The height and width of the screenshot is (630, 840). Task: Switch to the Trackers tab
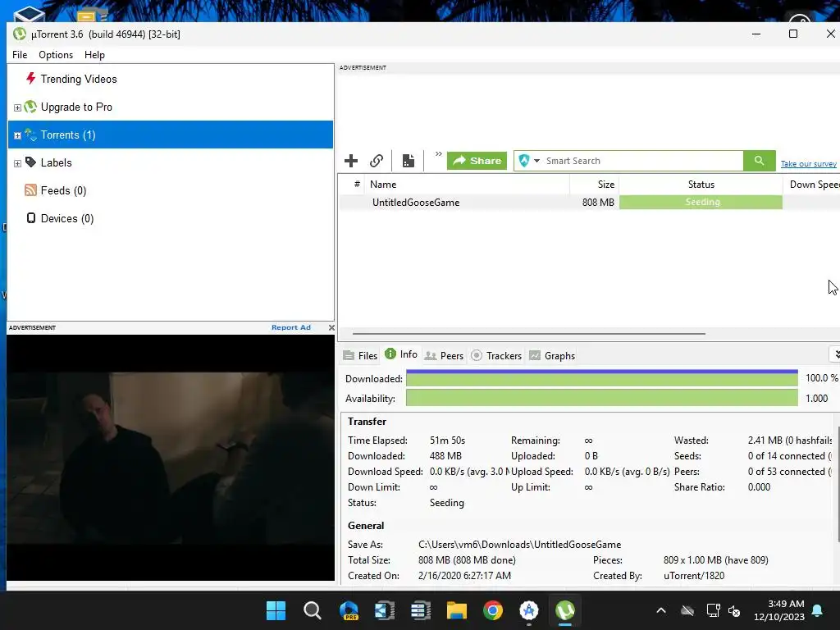(496, 356)
